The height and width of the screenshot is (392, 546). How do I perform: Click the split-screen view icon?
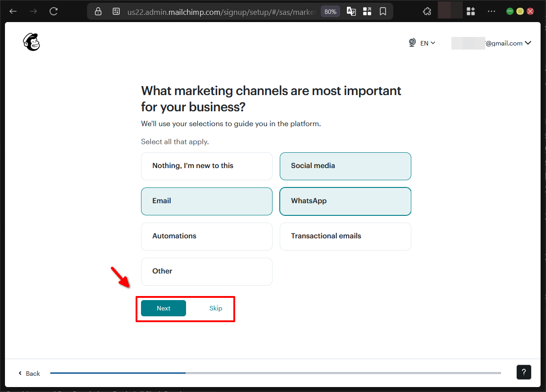(367, 11)
